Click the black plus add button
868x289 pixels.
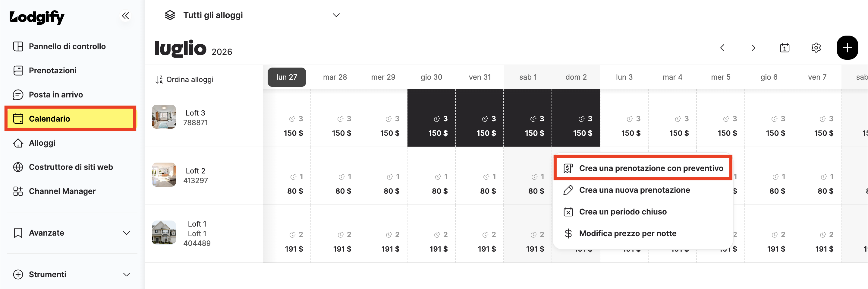[847, 48]
